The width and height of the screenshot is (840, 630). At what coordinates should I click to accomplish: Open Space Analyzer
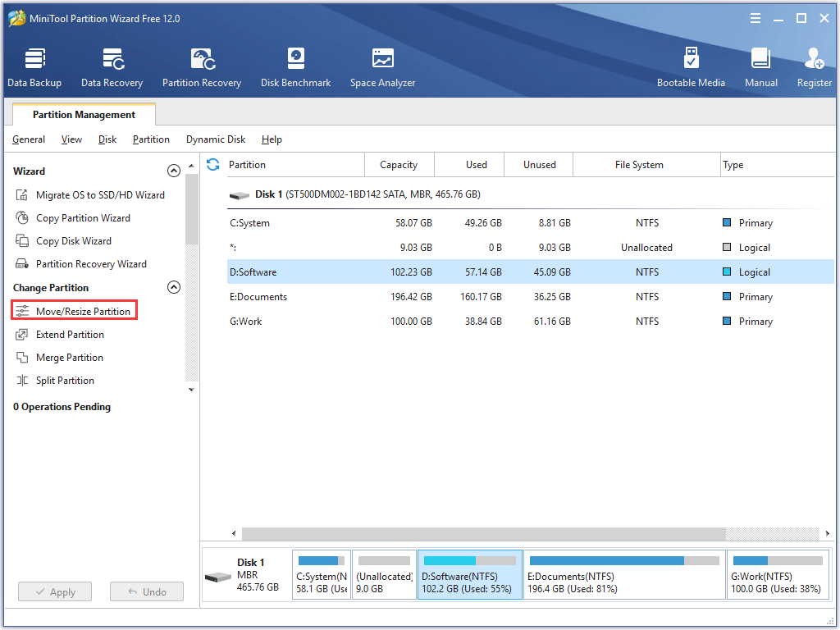point(382,67)
